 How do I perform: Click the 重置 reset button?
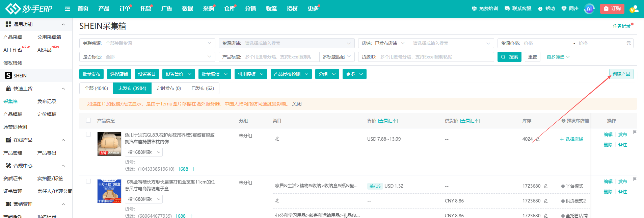pyautogui.click(x=533, y=57)
